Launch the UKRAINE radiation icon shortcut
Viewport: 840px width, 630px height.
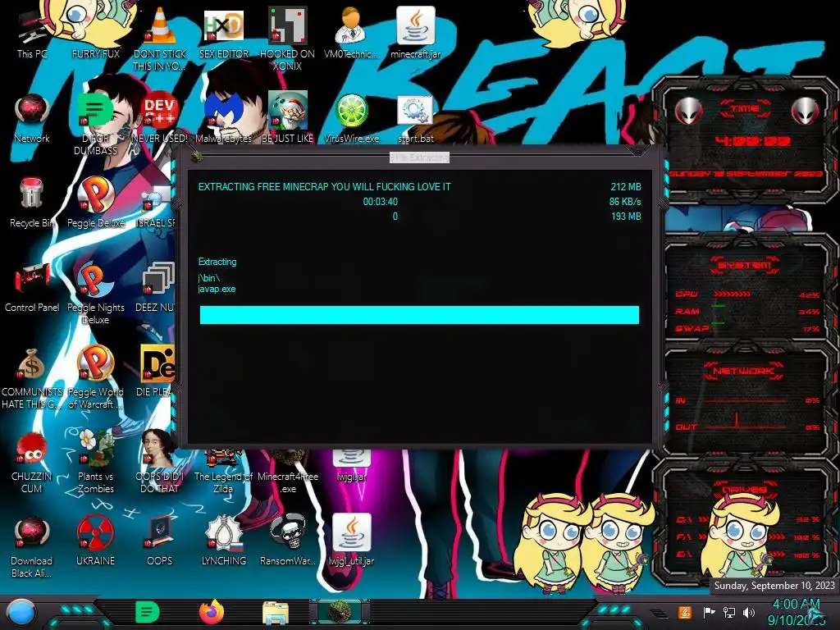[x=95, y=541]
